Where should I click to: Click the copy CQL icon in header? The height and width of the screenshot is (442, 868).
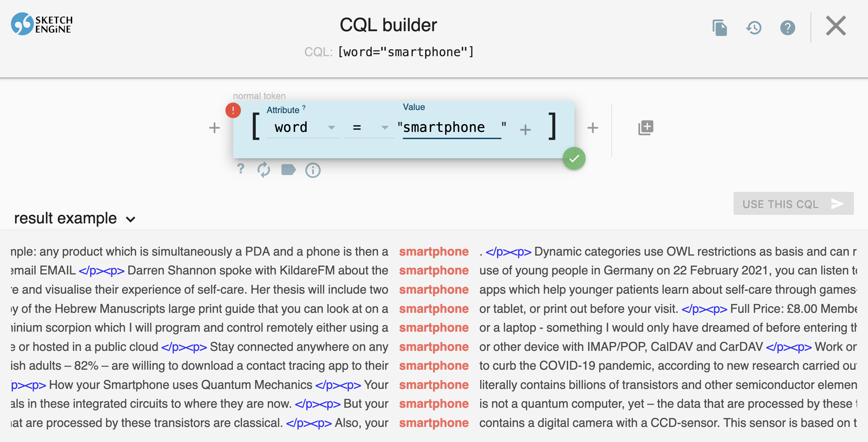coord(719,28)
